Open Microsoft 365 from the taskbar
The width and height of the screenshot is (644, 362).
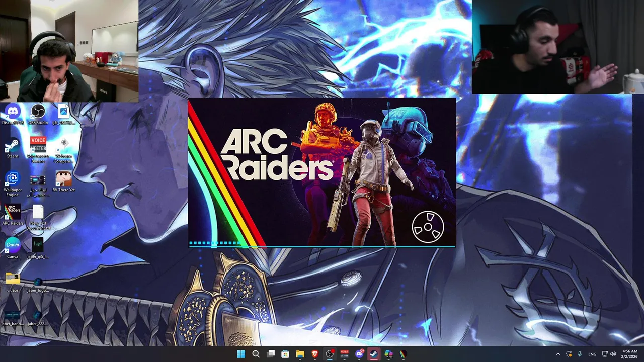(388, 354)
